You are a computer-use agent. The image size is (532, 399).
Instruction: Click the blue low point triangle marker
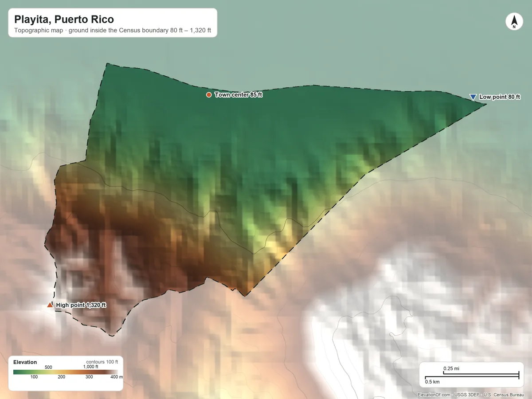point(473,97)
